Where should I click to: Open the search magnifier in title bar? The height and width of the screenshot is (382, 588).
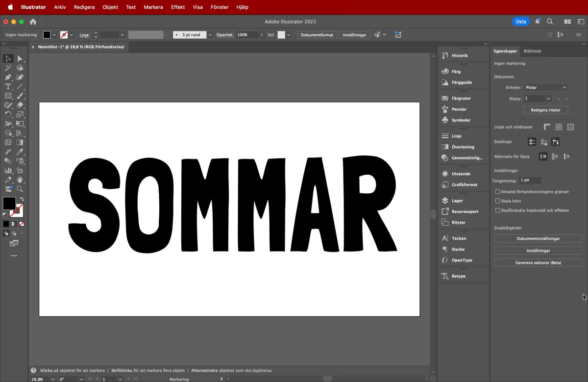pos(550,22)
